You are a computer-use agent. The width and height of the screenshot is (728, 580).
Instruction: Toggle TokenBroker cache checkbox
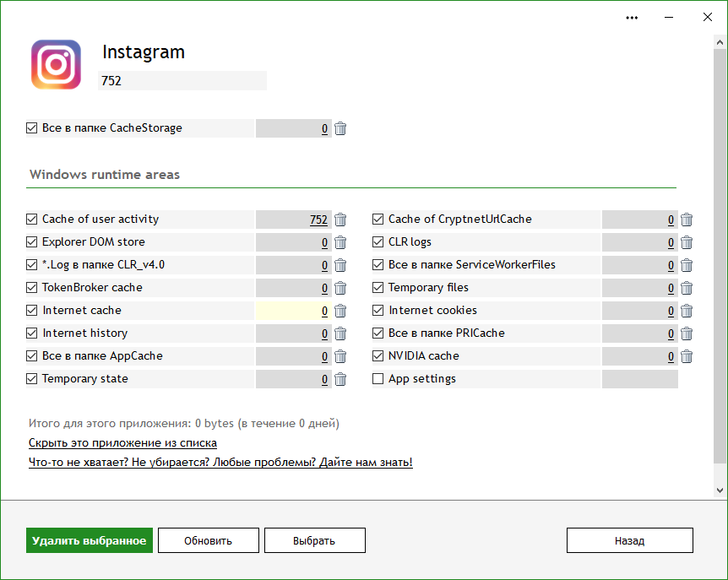[31, 287]
